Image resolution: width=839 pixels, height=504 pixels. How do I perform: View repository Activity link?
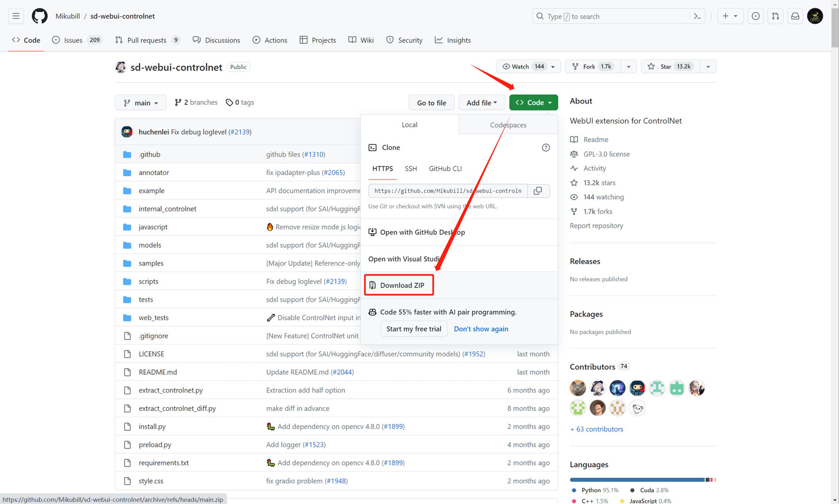coord(588,168)
